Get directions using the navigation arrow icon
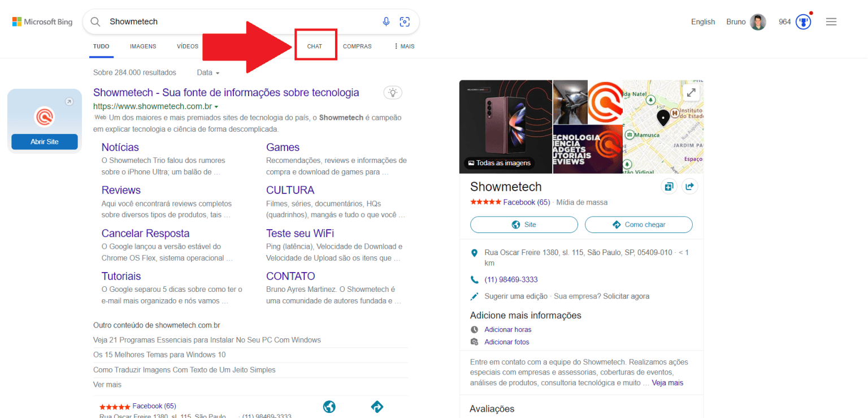868x418 pixels. [x=377, y=406]
